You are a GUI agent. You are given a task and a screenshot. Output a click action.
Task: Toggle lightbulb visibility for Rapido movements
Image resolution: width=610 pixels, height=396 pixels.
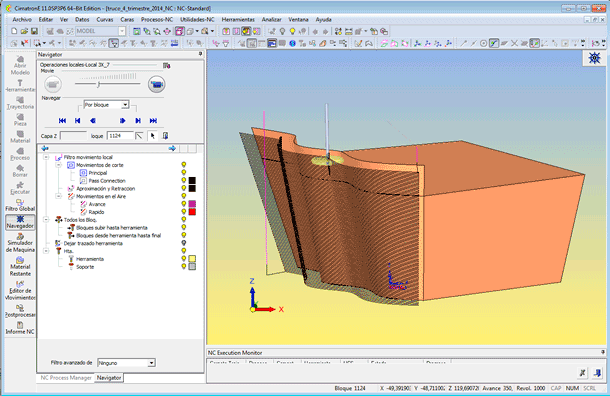point(184,212)
